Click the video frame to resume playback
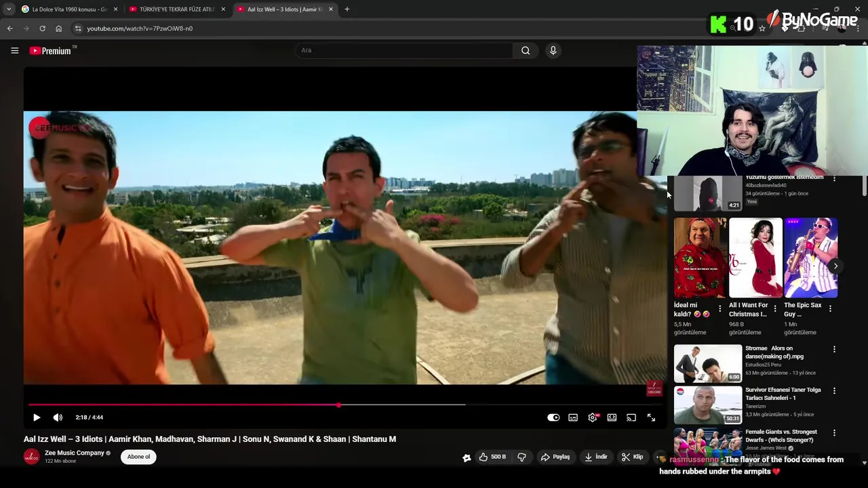The width and height of the screenshot is (868, 488). tap(345, 247)
